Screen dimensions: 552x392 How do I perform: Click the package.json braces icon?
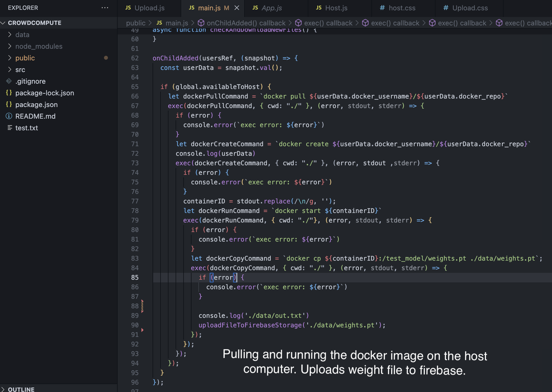coord(9,105)
